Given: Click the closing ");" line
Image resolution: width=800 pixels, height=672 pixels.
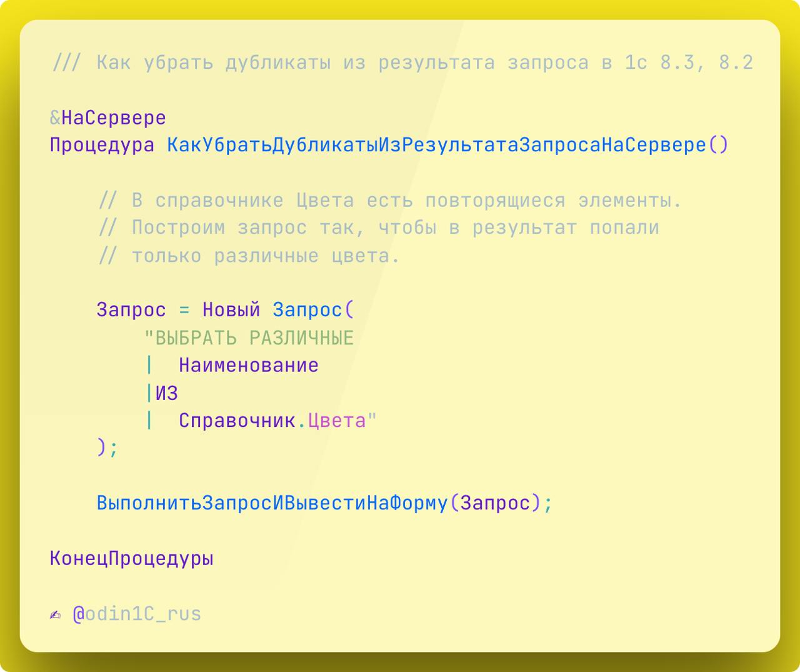Looking at the screenshot, I should pos(107,448).
